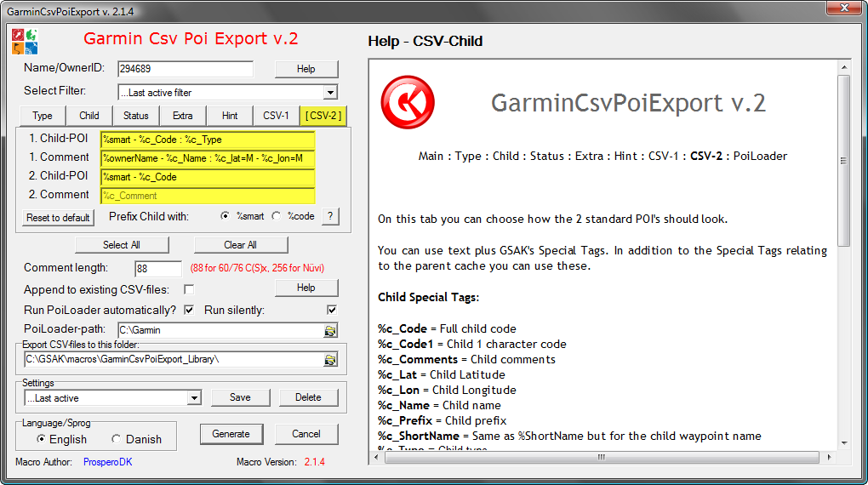
Task: Close the GarminCsvPoiExport window
Action: [844, 7]
